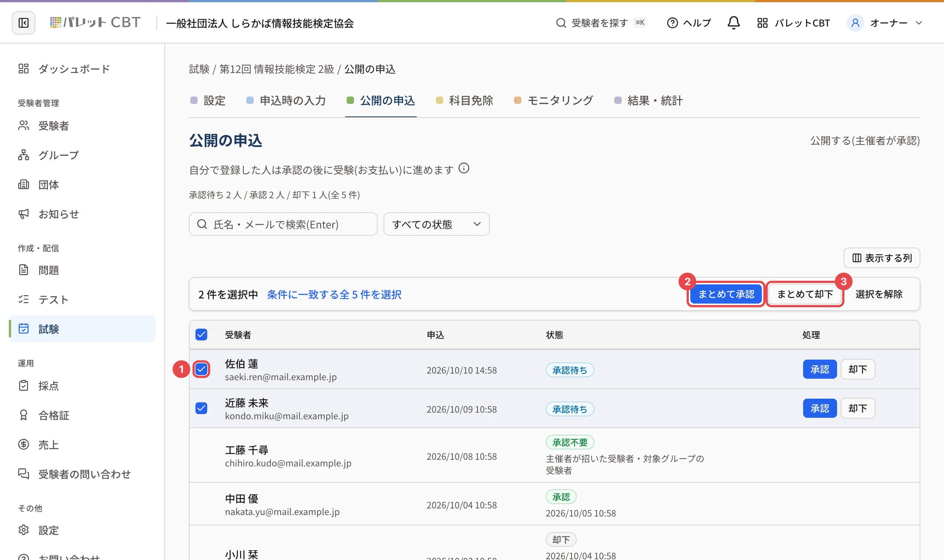Click the email saeki.ren@mail.example.jp
This screenshot has height=560, width=944.
point(281,377)
